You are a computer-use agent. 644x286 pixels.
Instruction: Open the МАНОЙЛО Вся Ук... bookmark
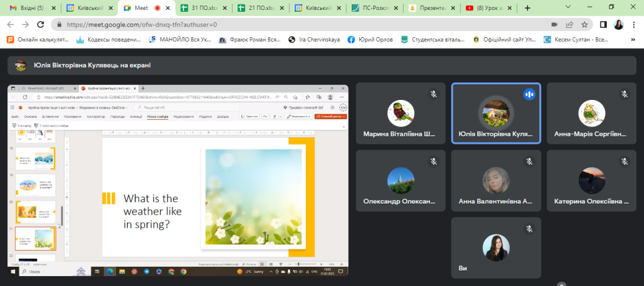179,40
